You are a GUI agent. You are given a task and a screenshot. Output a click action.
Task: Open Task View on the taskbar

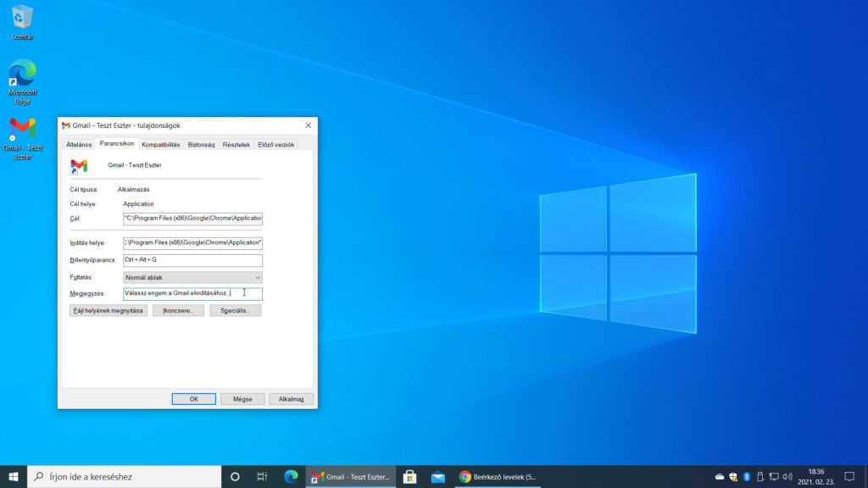(x=262, y=476)
